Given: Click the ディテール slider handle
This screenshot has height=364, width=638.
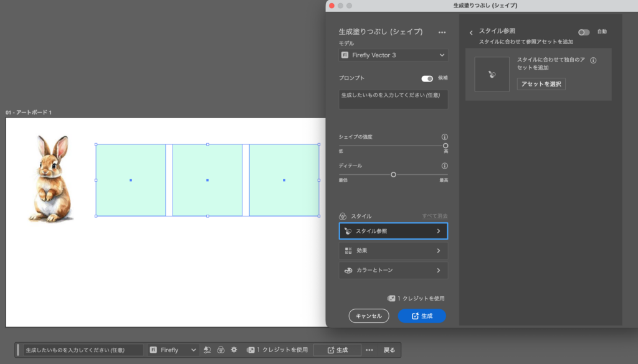Looking at the screenshot, I should coord(393,175).
